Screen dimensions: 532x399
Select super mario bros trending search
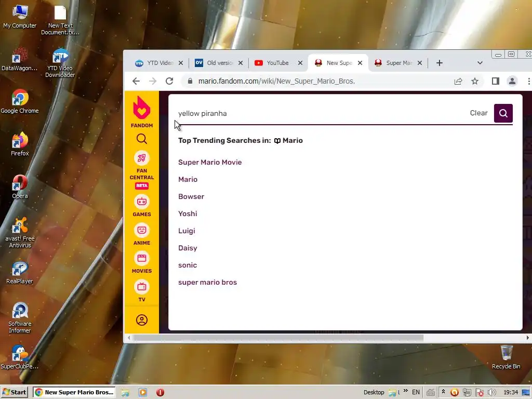(x=207, y=282)
